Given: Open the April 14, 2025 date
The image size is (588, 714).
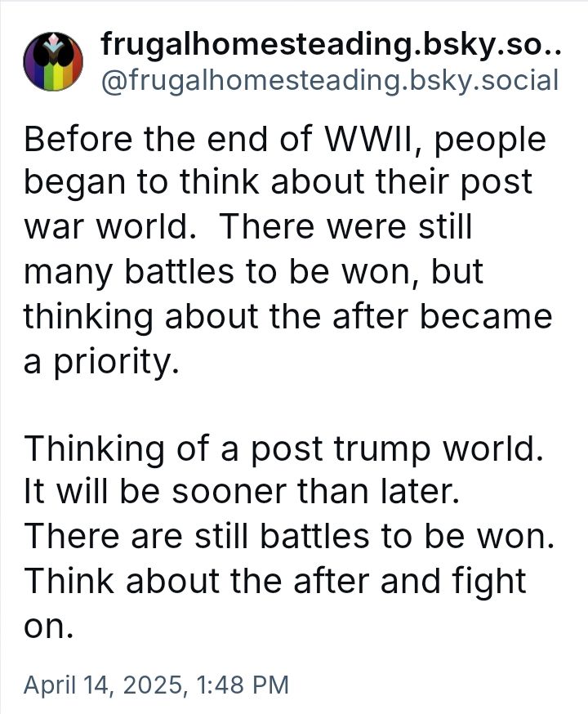Looking at the screenshot, I should 104,685.
